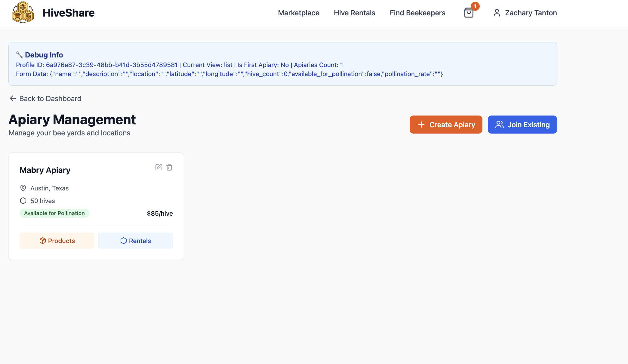Click the location pin icon

coord(23,188)
